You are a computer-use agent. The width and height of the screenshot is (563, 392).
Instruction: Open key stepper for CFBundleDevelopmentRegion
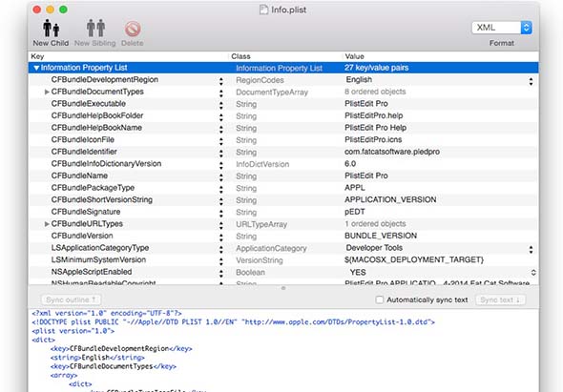coord(220,82)
